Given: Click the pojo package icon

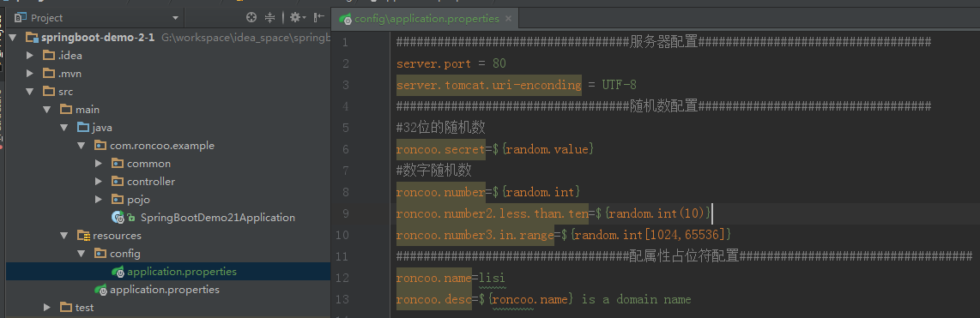Looking at the screenshot, I should pyautogui.click(x=118, y=200).
